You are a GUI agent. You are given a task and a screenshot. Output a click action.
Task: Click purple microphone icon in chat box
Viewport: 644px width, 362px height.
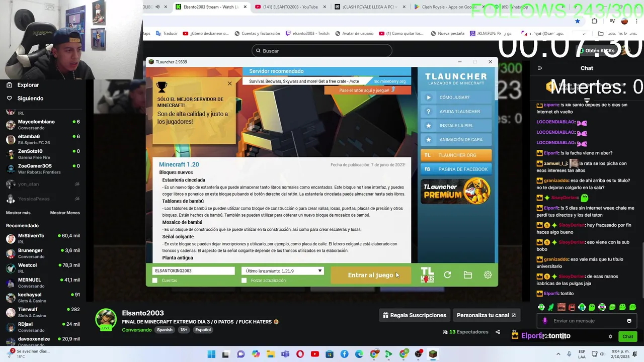coord(544,321)
